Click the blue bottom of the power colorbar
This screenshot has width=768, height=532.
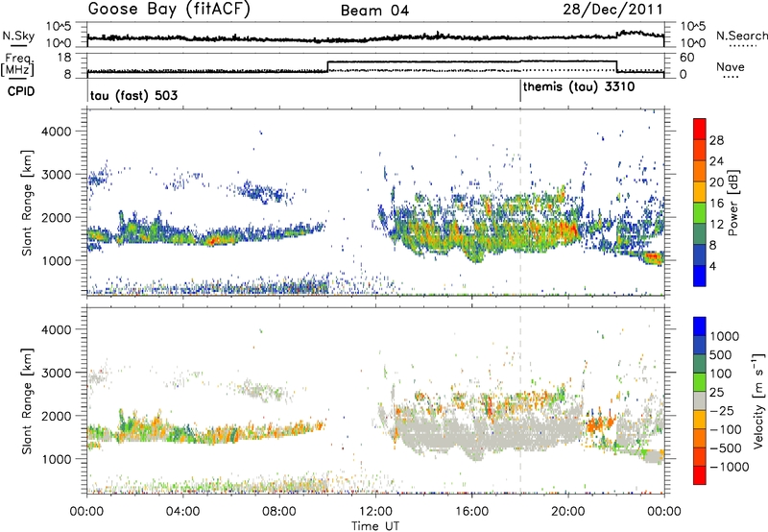pos(700,276)
